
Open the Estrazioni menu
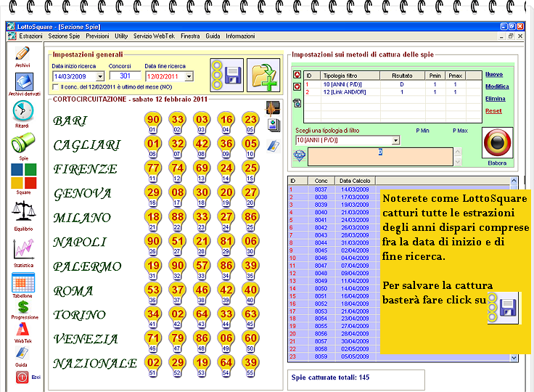30,36
